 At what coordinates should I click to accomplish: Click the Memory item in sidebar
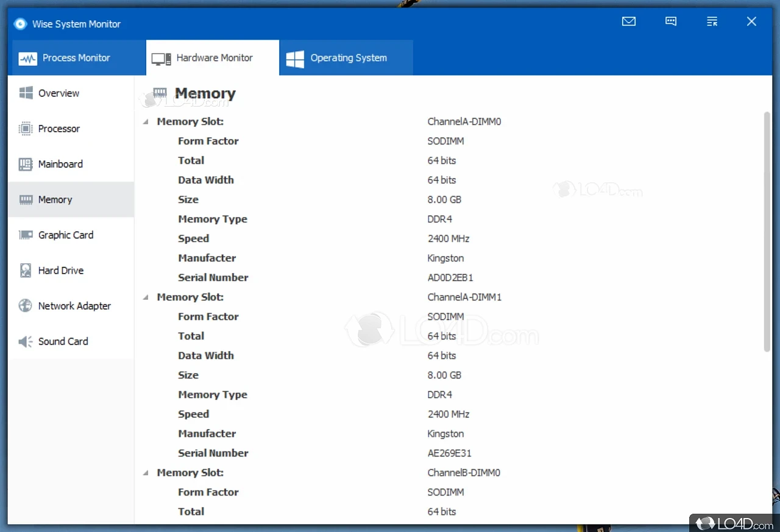point(55,200)
